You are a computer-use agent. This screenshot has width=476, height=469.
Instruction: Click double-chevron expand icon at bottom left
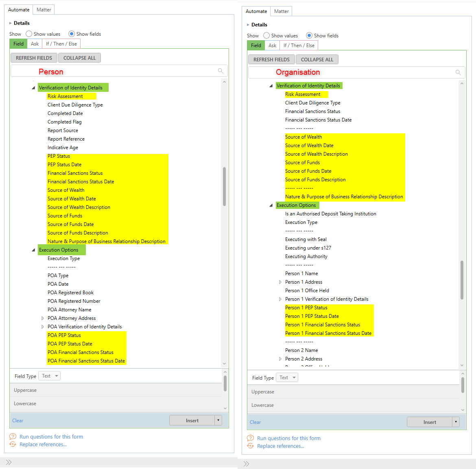(9, 462)
